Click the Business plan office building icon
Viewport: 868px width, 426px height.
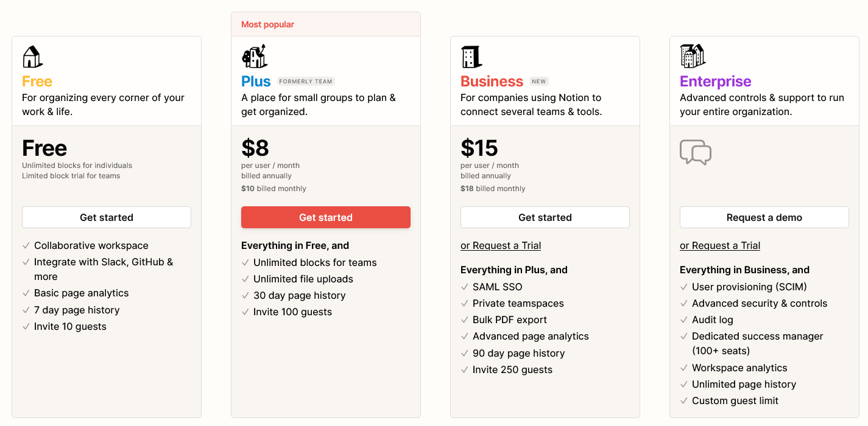(x=471, y=57)
